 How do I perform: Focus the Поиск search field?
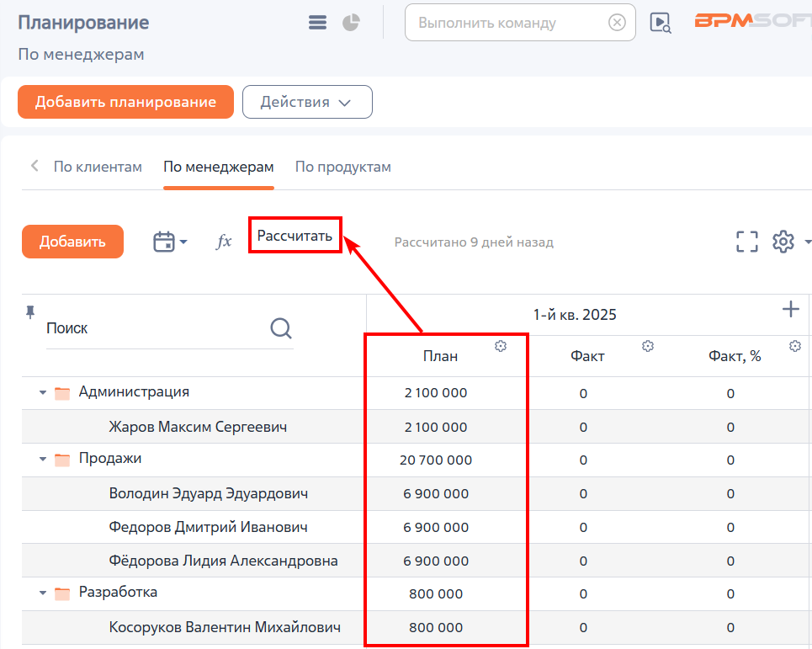156,328
